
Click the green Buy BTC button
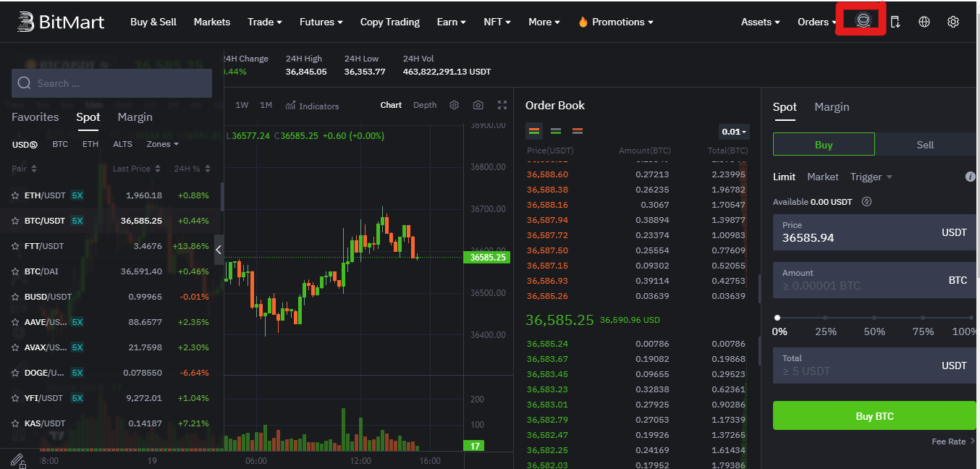(874, 416)
